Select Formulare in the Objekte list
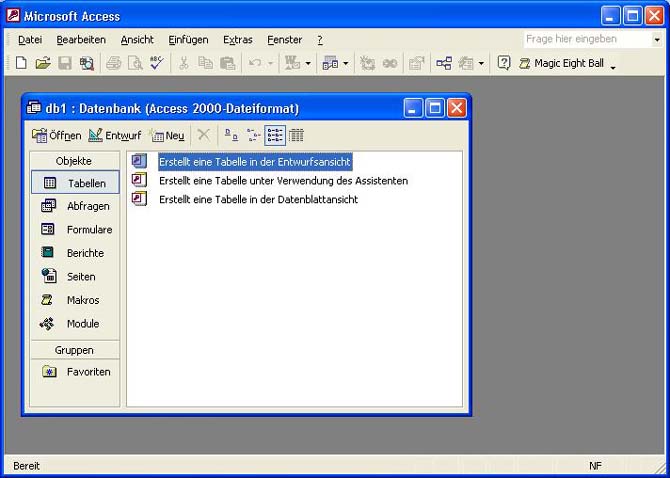 coord(75,229)
